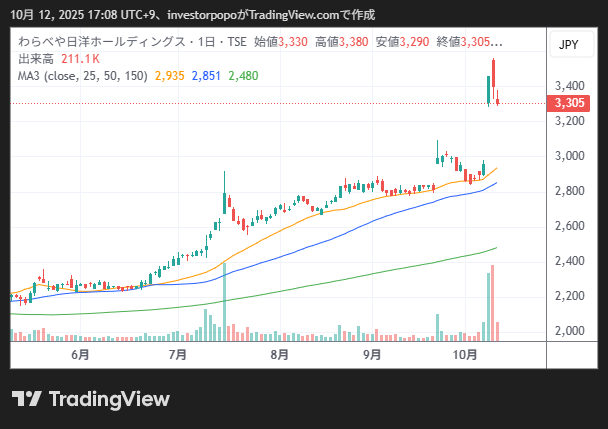Click the orange 2,935 moving average value
The image size is (608, 429).
pyautogui.click(x=169, y=75)
